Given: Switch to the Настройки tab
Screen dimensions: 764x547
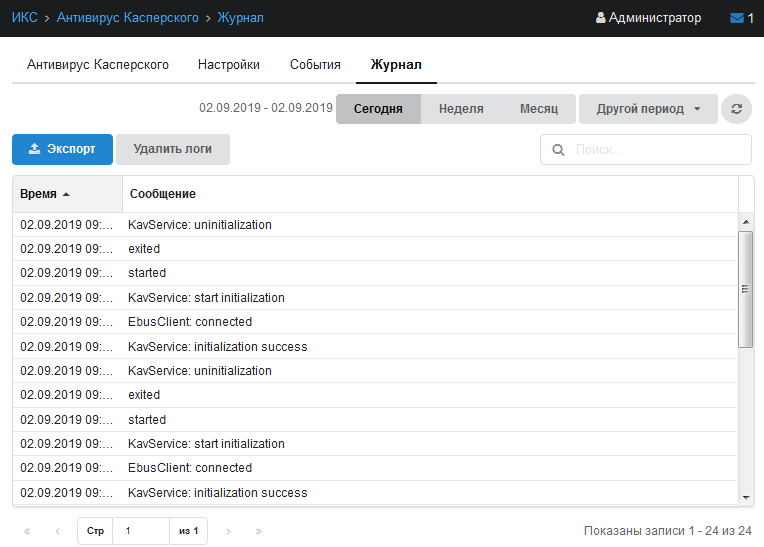Looking at the screenshot, I should pos(228,65).
